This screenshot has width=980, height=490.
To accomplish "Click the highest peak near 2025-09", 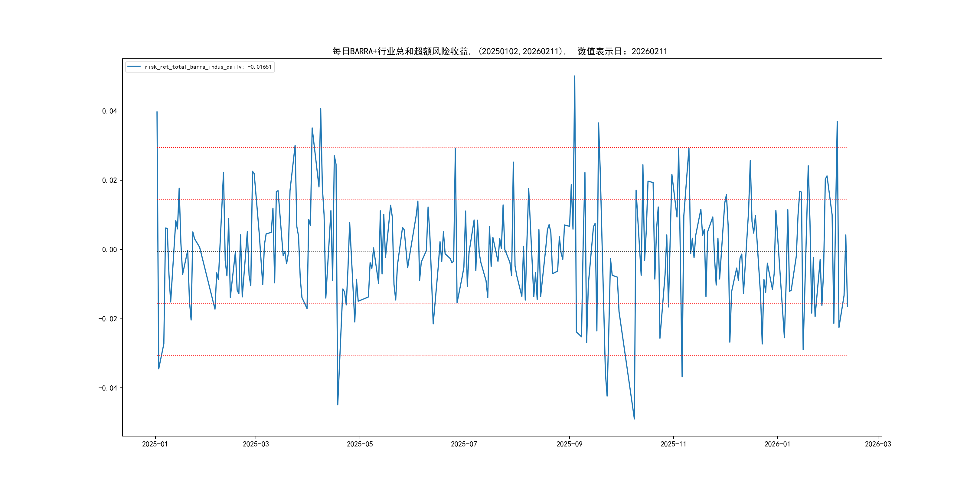I will pos(574,76).
